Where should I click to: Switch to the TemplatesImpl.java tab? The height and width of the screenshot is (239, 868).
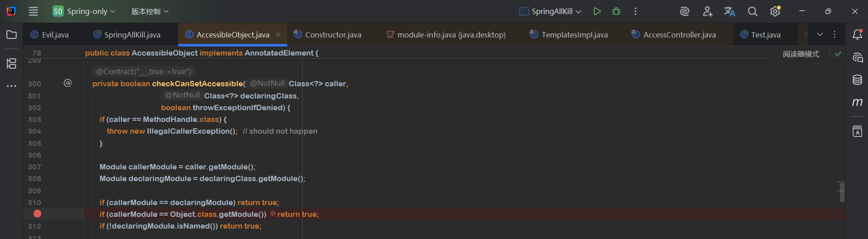click(x=574, y=35)
